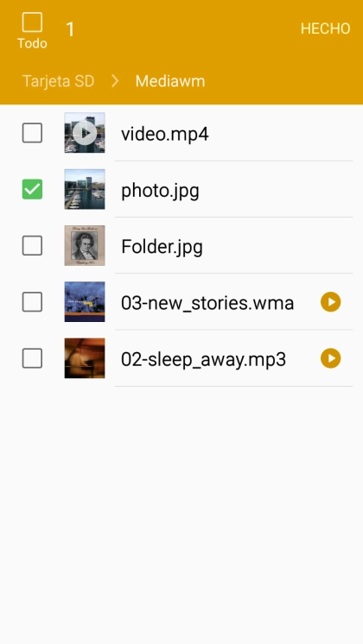This screenshot has width=363, height=644.
Task: Tap the breadcrumb chevron arrow
Action: click(x=115, y=81)
